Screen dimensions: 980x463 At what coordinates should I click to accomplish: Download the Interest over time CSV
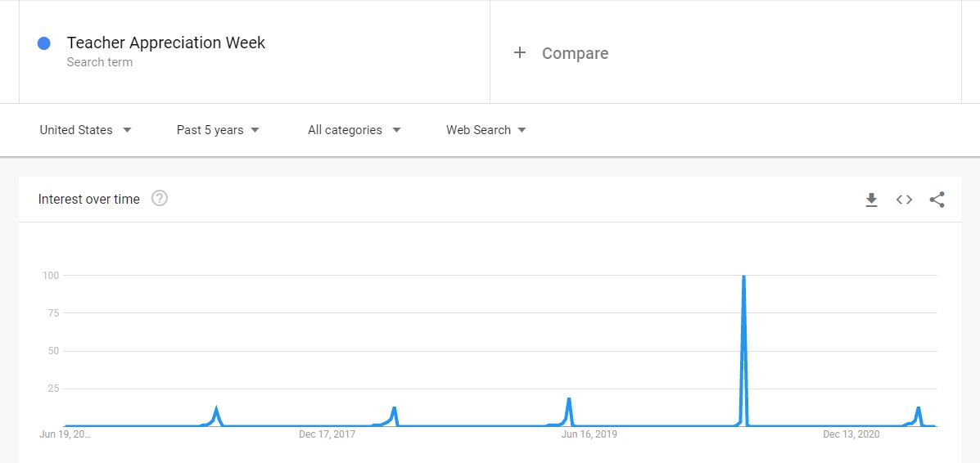pyautogui.click(x=871, y=200)
